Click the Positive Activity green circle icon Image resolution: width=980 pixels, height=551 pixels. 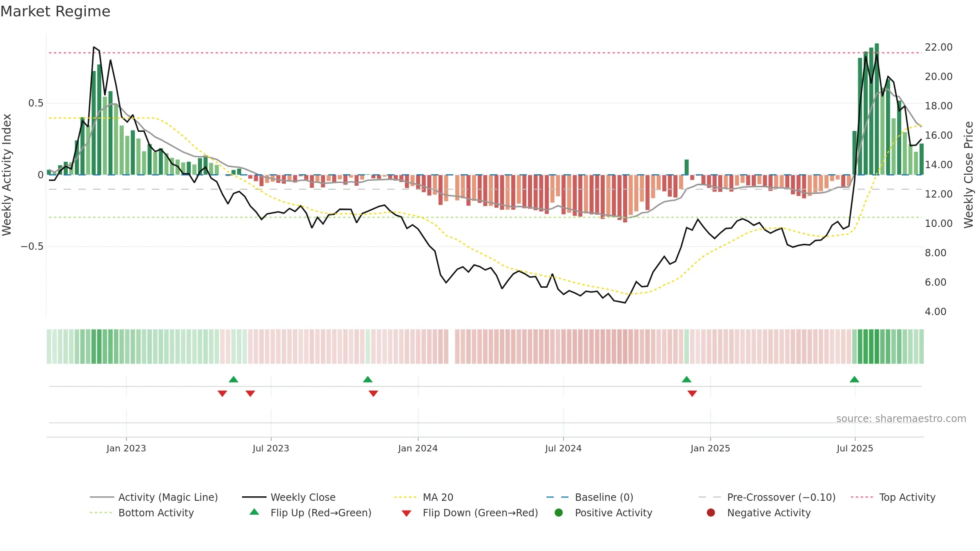point(559,512)
